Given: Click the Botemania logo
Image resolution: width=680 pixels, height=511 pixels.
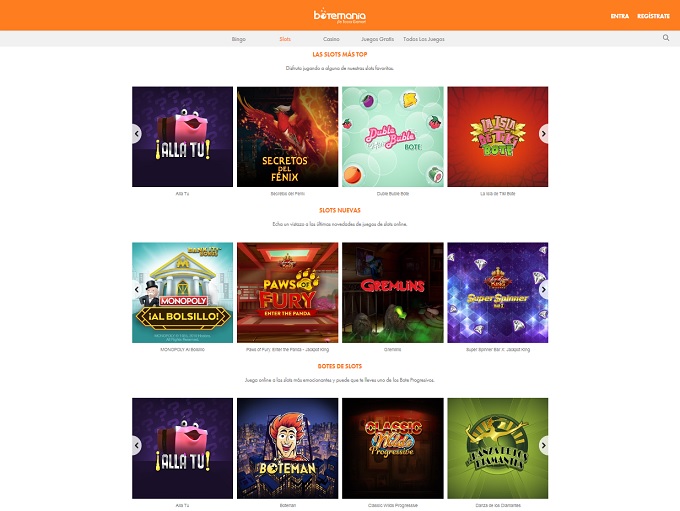Looking at the screenshot, I should [340, 16].
